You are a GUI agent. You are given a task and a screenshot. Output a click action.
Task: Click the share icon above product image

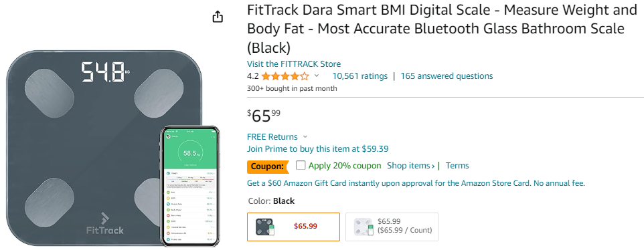tap(218, 17)
